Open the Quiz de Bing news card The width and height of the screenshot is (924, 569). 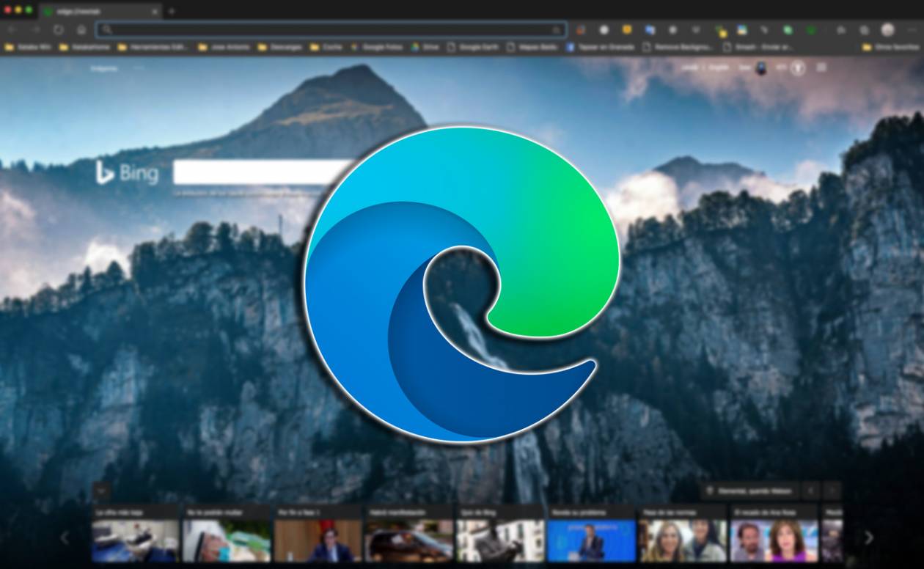click(500, 533)
